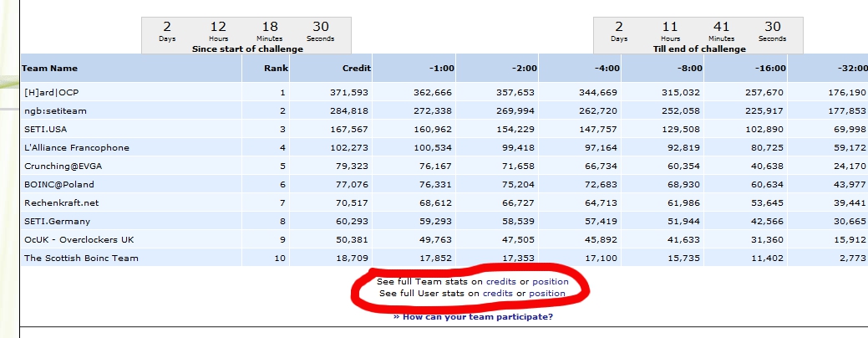The height and width of the screenshot is (338, 868).
Task: Click BOINC@Poland team name
Action: coord(59,185)
